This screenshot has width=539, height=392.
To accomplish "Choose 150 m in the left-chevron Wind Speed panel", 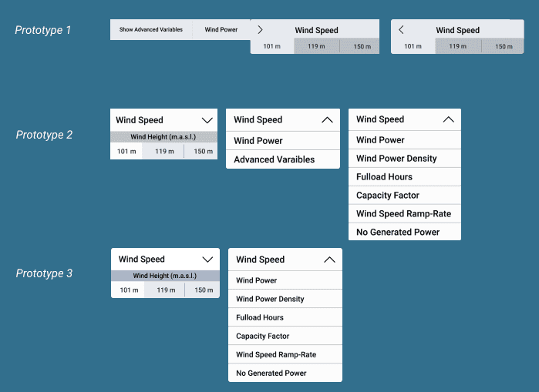I will pos(504,46).
